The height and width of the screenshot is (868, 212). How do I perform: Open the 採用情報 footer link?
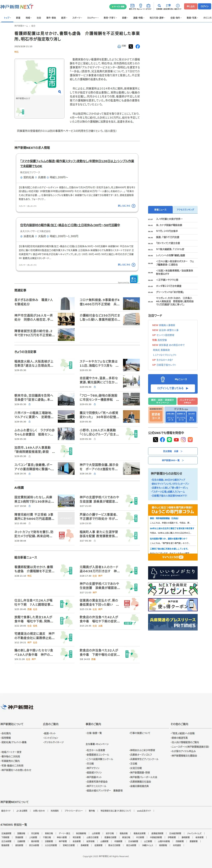point(6,738)
